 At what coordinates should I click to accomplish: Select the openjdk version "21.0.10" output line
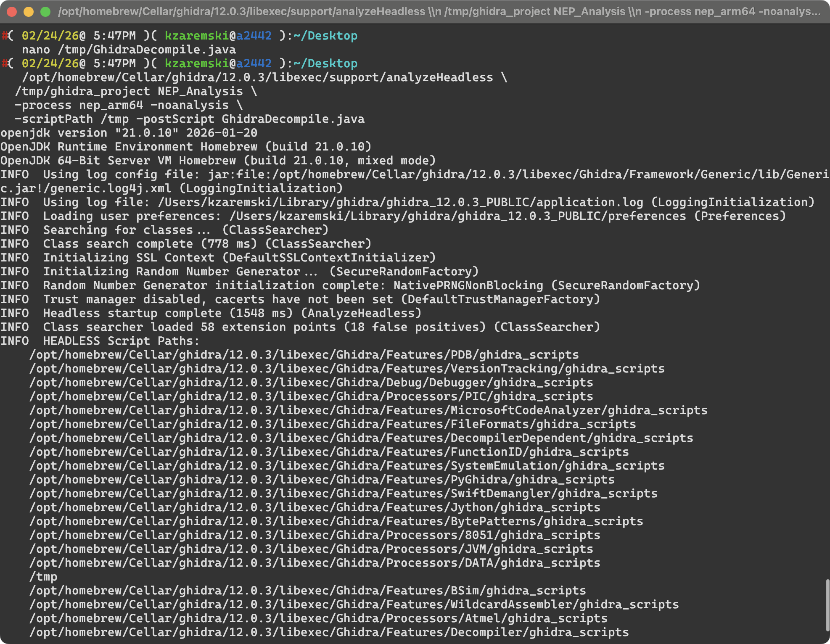point(128,132)
